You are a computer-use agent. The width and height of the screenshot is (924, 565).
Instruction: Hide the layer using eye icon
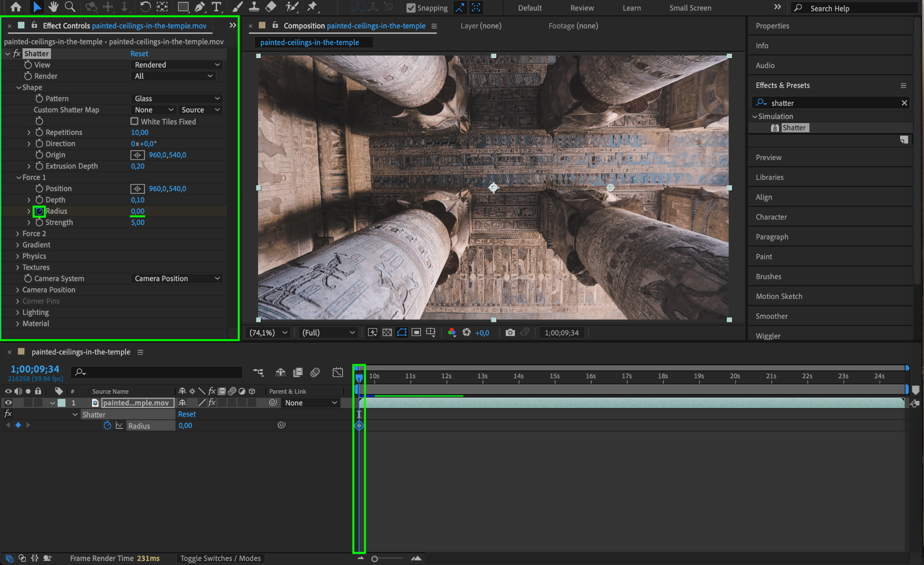tap(8, 403)
